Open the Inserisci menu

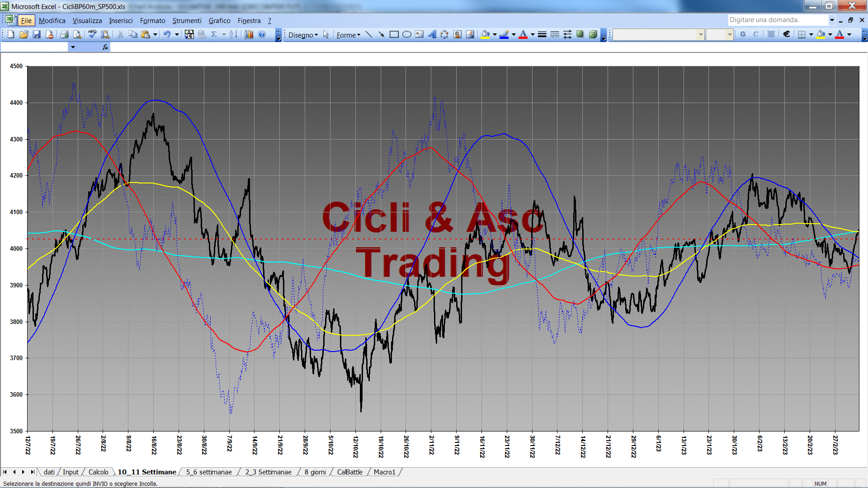click(121, 20)
